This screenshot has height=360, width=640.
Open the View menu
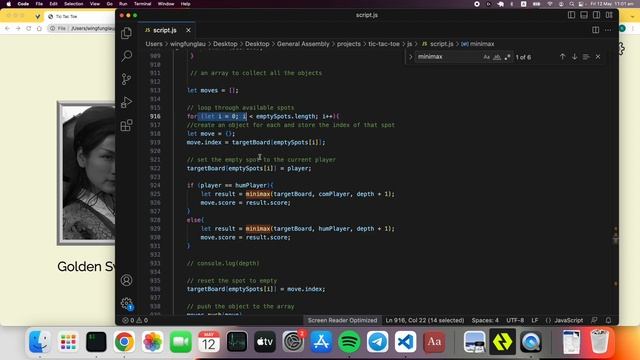[95, 4]
